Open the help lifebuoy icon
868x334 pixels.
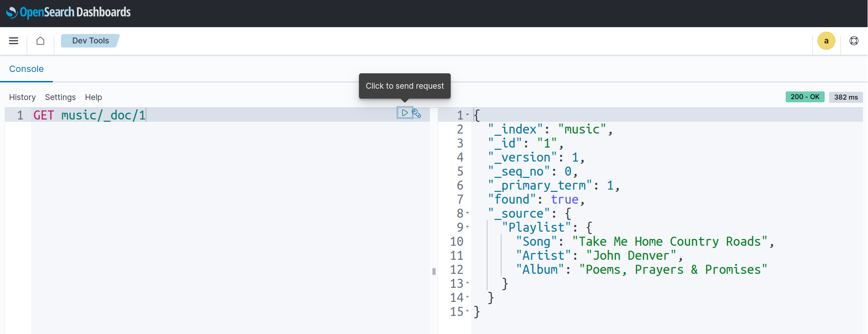[x=854, y=41]
